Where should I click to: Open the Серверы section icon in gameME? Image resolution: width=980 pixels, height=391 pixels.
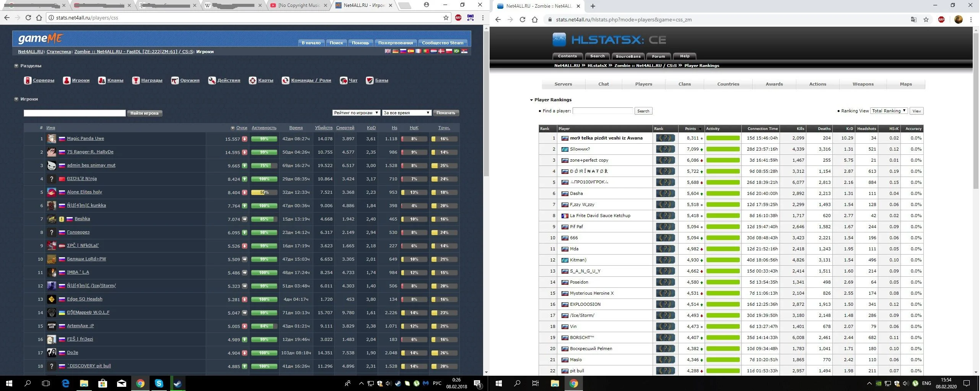[x=28, y=80]
